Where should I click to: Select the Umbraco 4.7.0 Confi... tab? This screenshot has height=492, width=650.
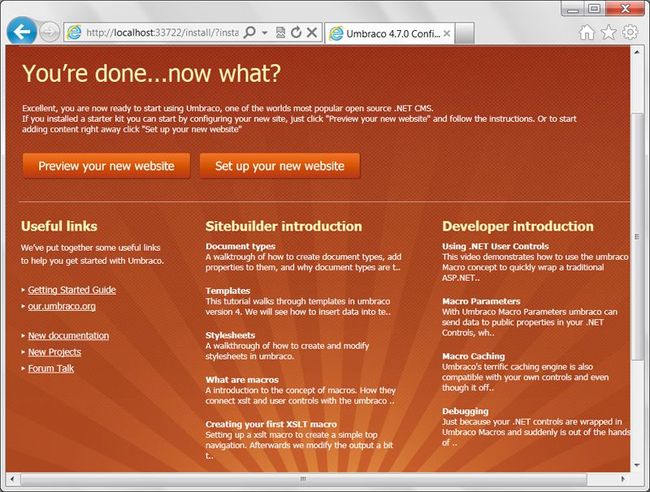coord(390,34)
